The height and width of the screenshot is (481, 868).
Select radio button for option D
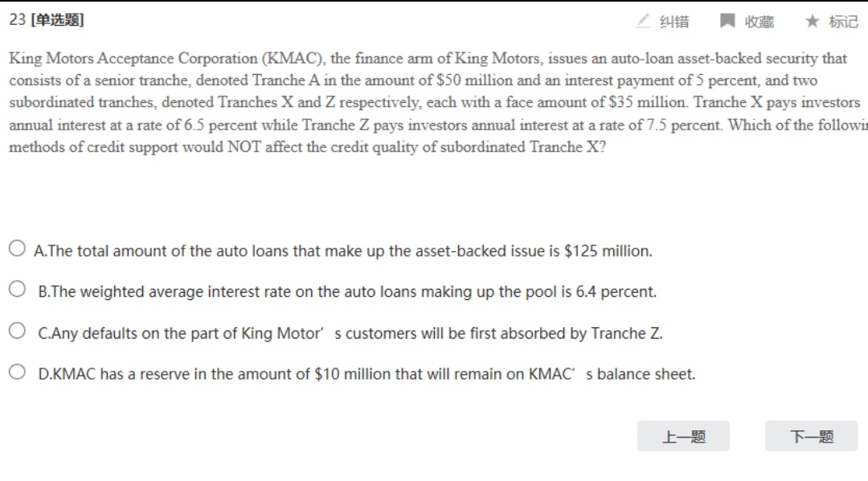(x=17, y=372)
